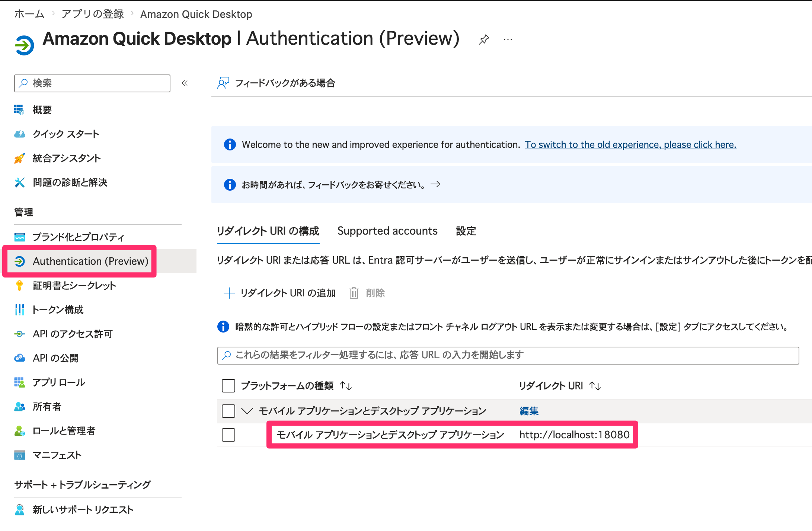812x531 pixels.
Task: Click the switch to old experience link
Action: point(630,144)
